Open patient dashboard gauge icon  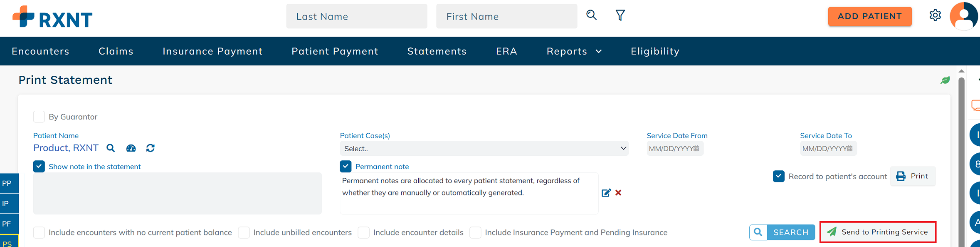coord(131,148)
